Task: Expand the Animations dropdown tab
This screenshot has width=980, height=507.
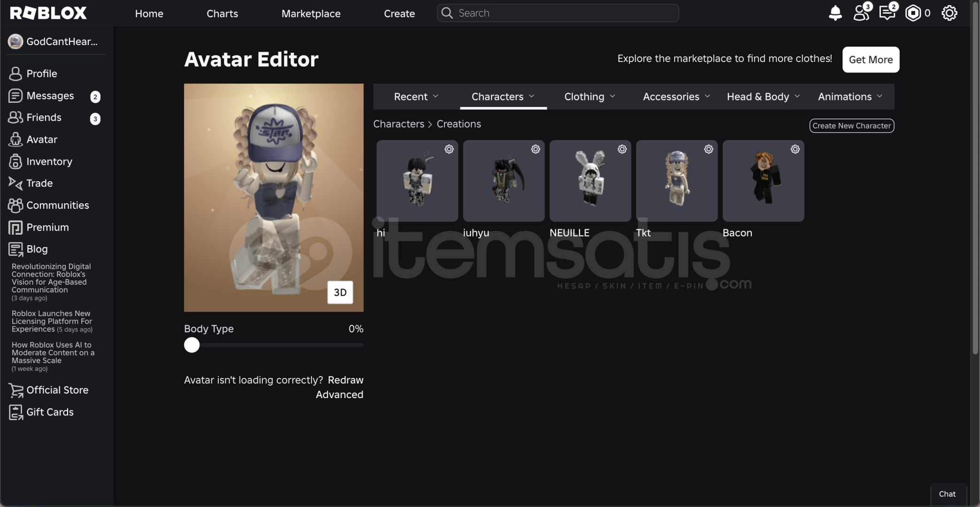Action: (850, 97)
